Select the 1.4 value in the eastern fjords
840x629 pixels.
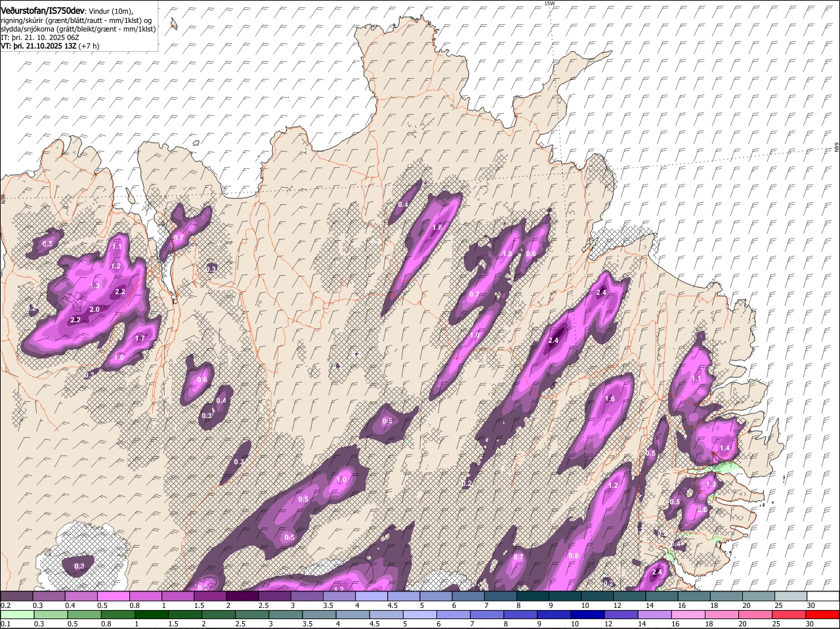point(724,448)
